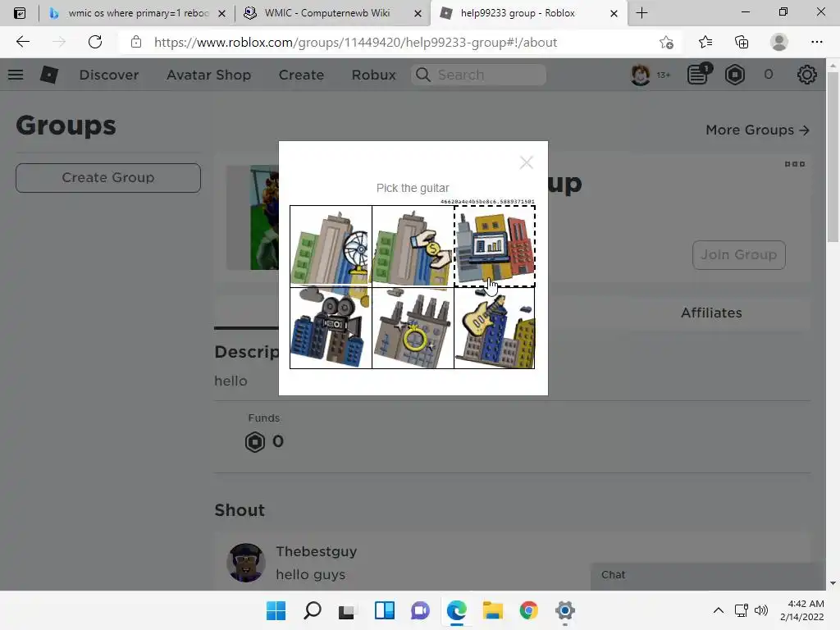The image size is (840, 630).
Task: Open the Affiliates tab
Action: tap(711, 313)
